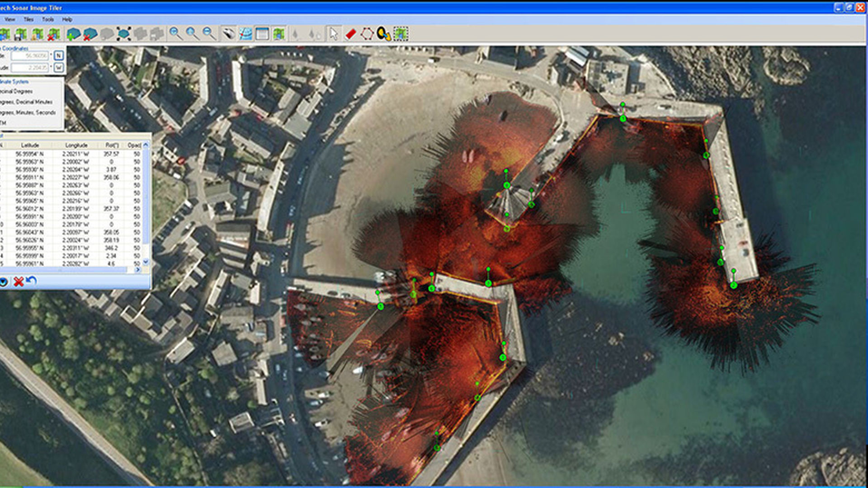Toggle the N hemisphere button for latitude

coord(58,56)
